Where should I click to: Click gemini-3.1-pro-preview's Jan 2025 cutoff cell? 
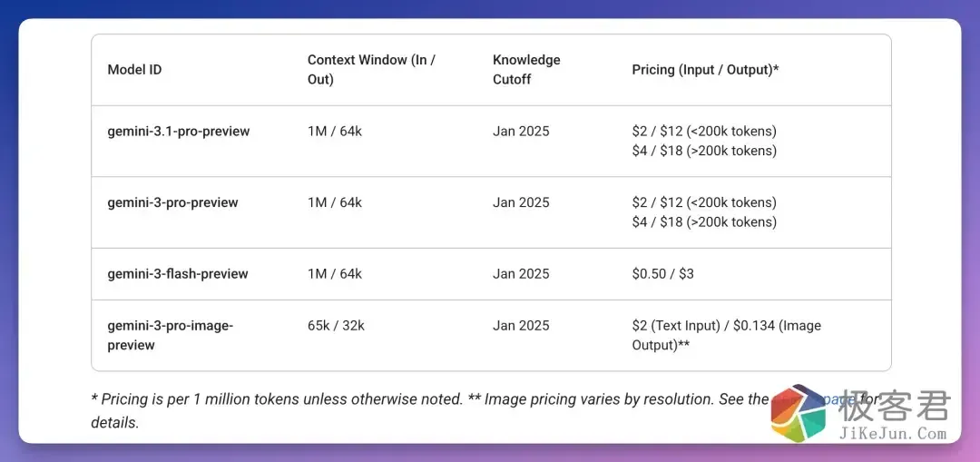click(x=521, y=132)
